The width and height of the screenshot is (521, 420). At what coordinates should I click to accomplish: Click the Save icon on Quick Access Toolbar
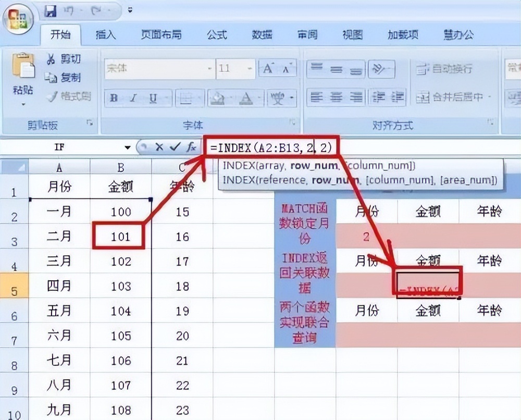click(x=51, y=10)
